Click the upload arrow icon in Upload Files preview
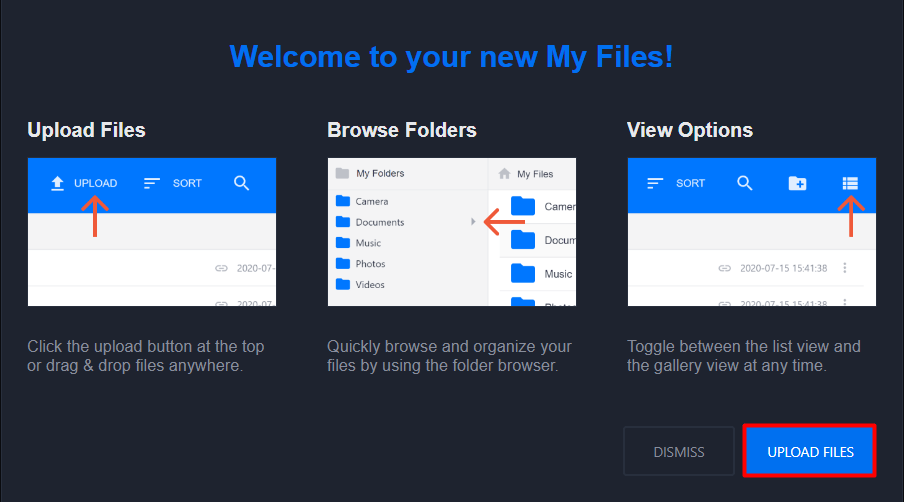Viewport: 904px width, 502px height. (57, 183)
